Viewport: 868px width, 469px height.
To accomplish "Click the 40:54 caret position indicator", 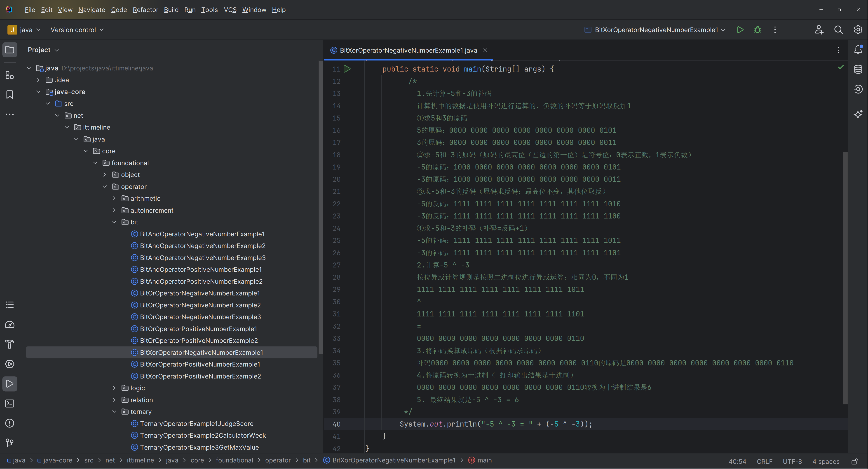I will 737,461.
